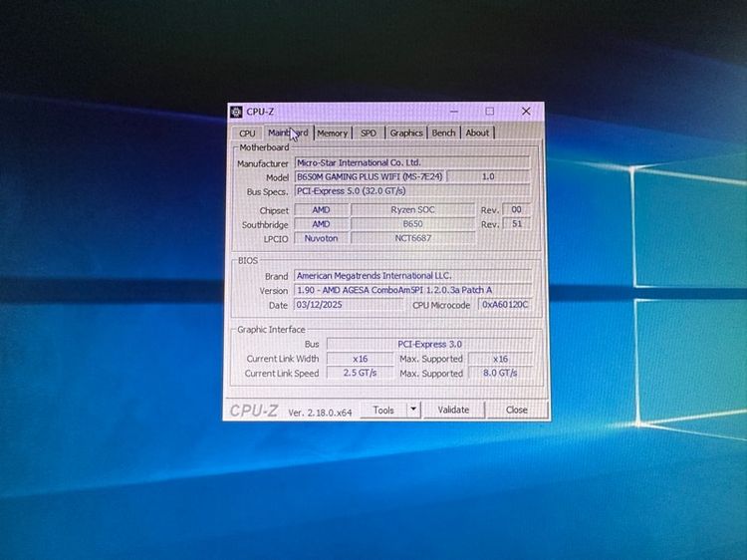This screenshot has width=747, height=560.
Task: Click the Current Link Width x16 value
Action: (361, 359)
